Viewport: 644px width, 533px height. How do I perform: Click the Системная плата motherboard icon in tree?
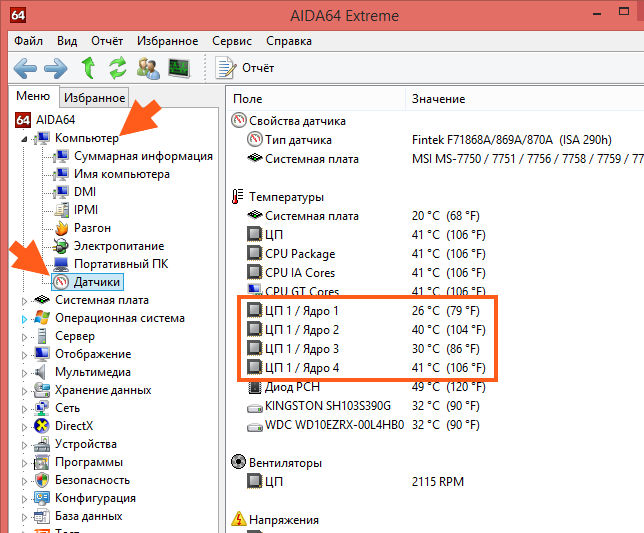coord(42,300)
